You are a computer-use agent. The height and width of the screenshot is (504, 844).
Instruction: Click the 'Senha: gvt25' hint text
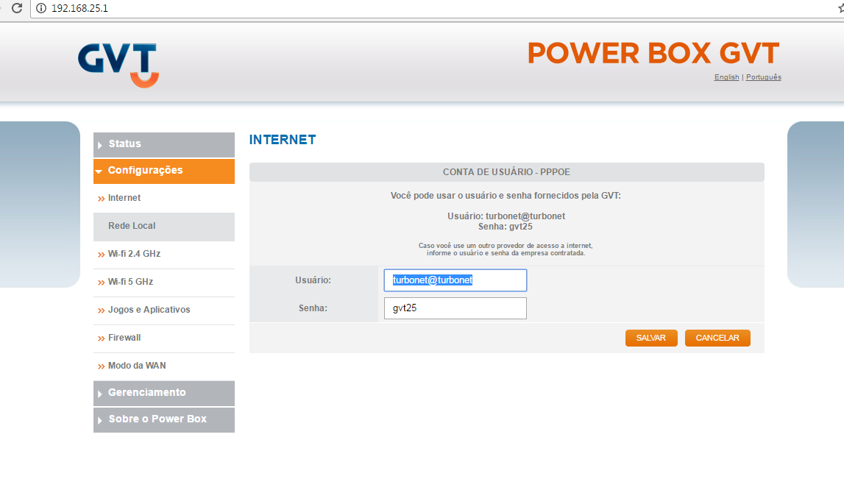pyautogui.click(x=505, y=227)
